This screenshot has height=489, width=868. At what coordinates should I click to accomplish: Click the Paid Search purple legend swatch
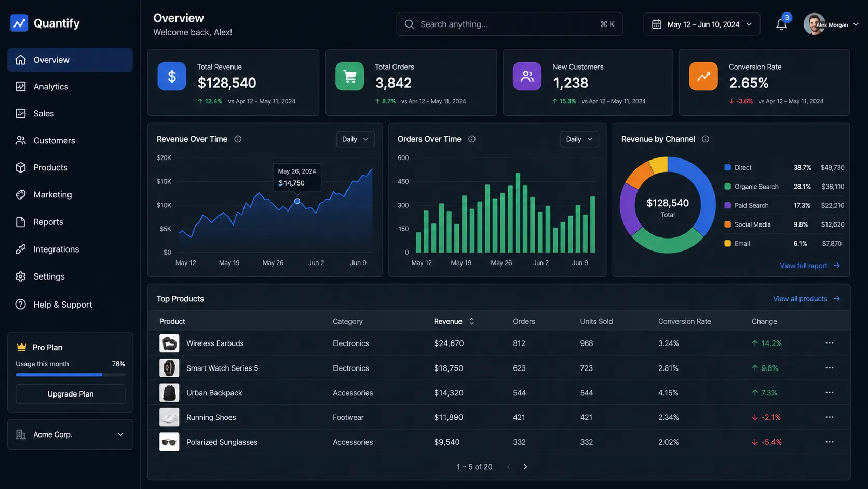pyautogui.click(x=727, y=205)
